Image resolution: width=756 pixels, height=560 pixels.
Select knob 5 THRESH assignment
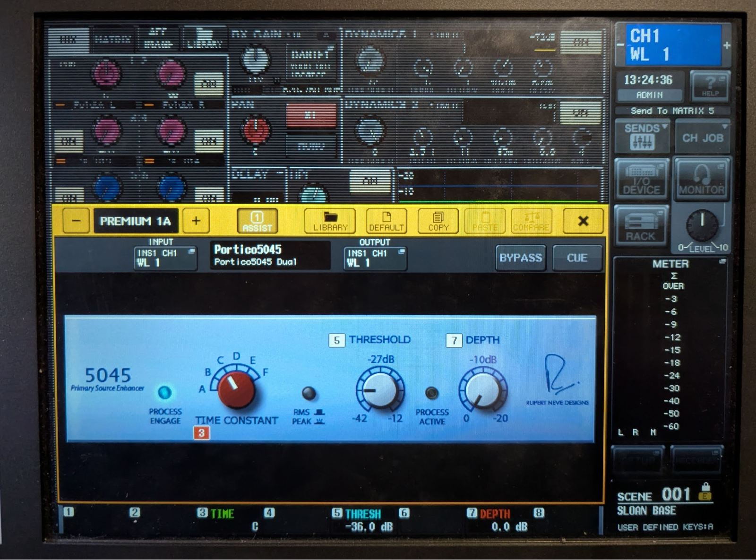point(357,514)
